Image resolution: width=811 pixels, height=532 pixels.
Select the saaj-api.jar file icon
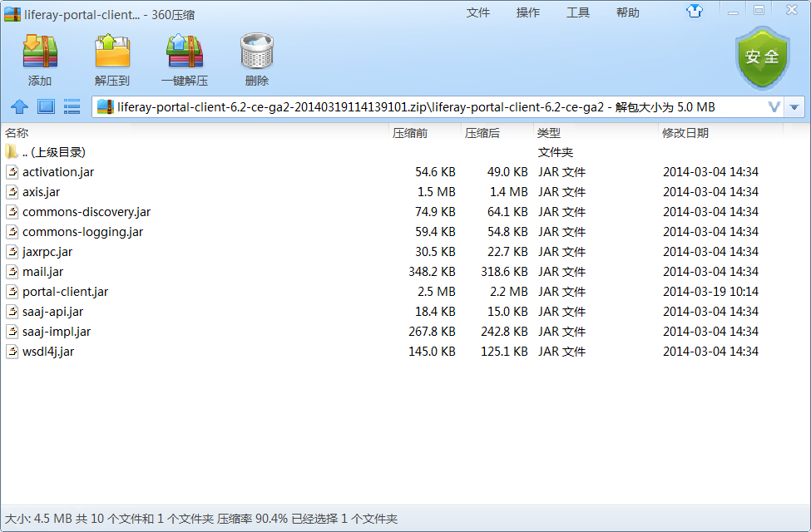12,312
